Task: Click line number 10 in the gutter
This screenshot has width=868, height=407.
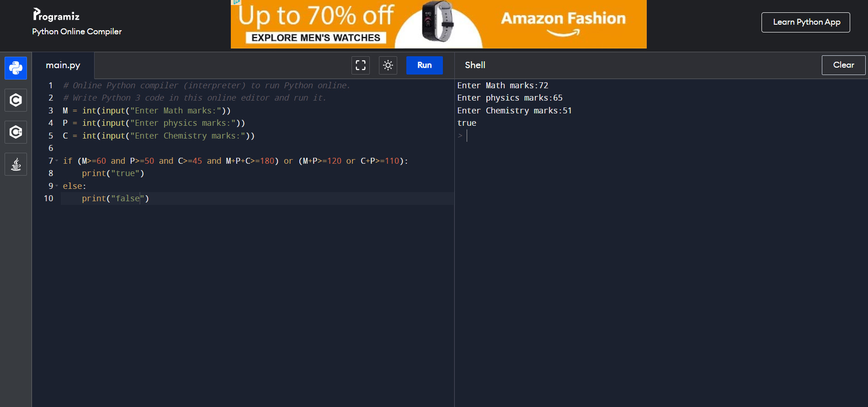Action: pos(48,198)
